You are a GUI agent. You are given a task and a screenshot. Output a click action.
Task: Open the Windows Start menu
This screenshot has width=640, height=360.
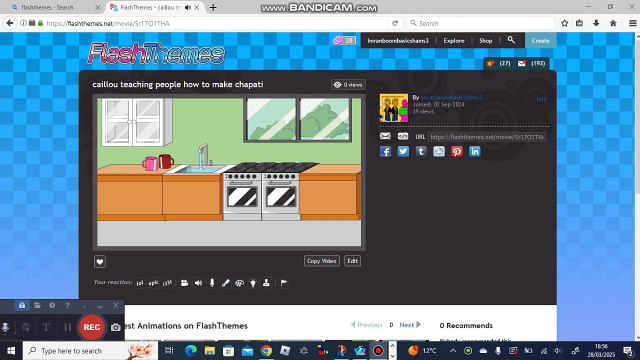(x=11, y=351)
